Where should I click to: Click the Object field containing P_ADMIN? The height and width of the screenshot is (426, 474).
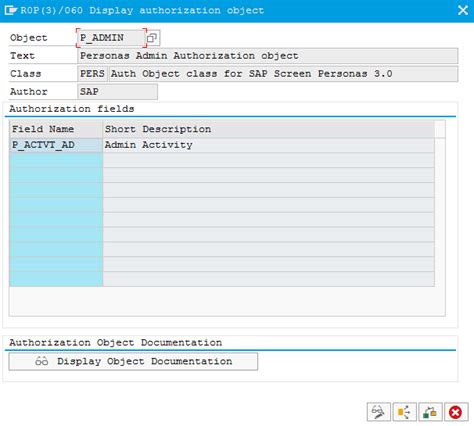coord(111,38)
